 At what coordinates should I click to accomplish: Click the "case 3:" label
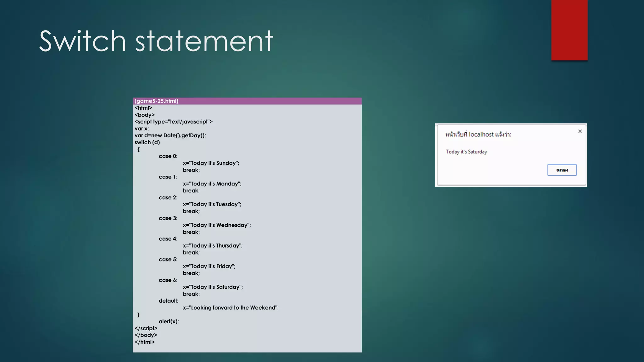(x=168, y=218)
